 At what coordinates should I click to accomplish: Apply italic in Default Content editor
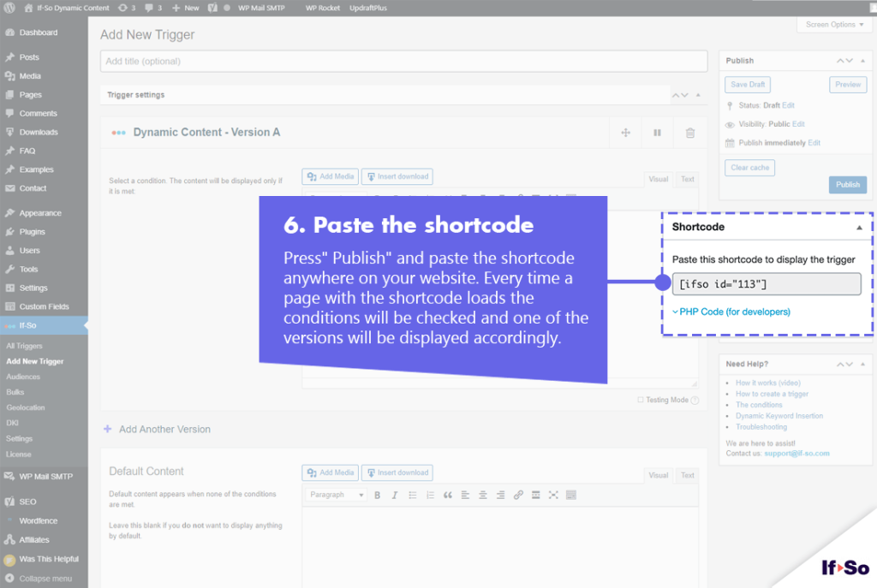394,496
